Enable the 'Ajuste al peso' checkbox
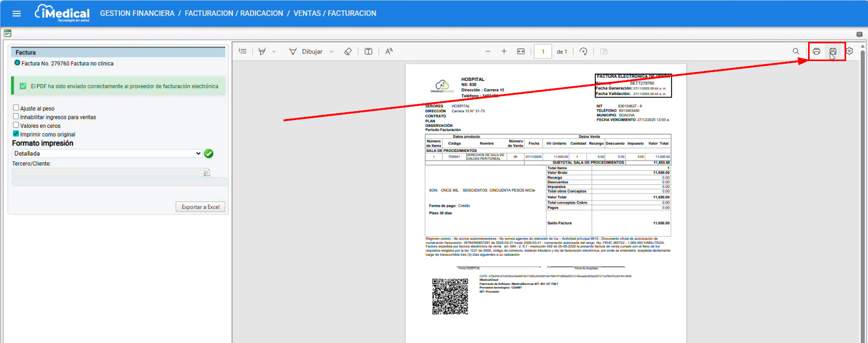The height and width of the screenshot is (343, 868). pyautogui.click(x=16, y=108)
